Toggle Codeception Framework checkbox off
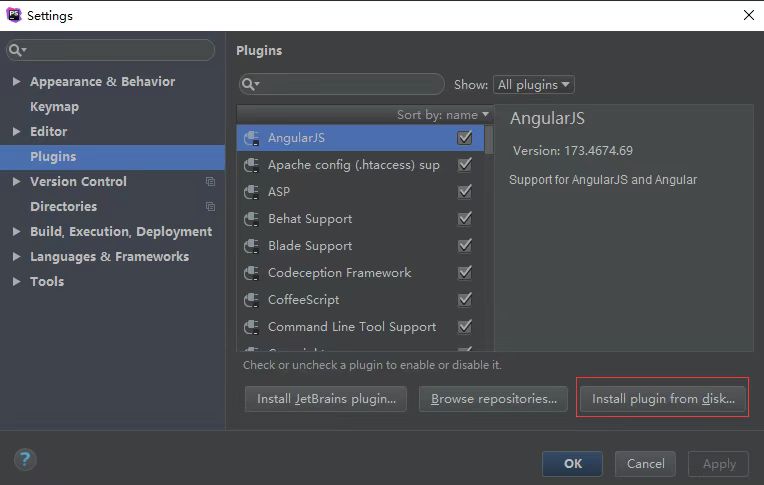 [464, 273]
